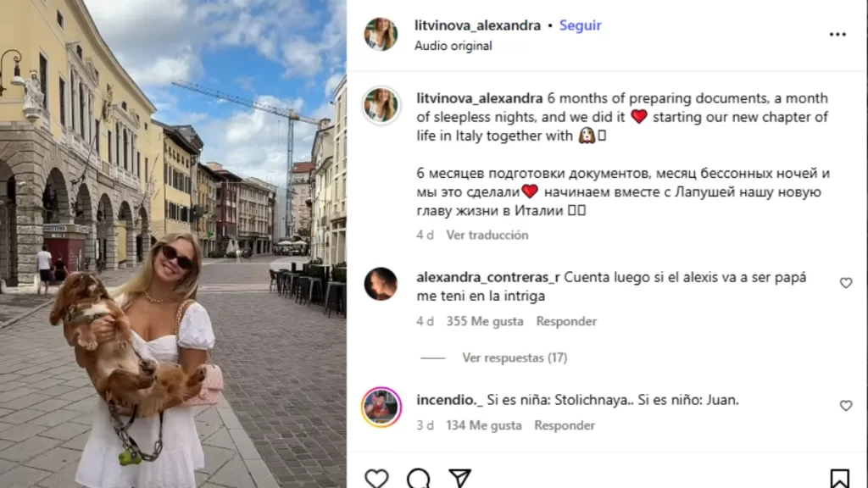This screenshot has height=488, width=868.
Task: Save post with bookmark icon
Action: coord(839,479)
